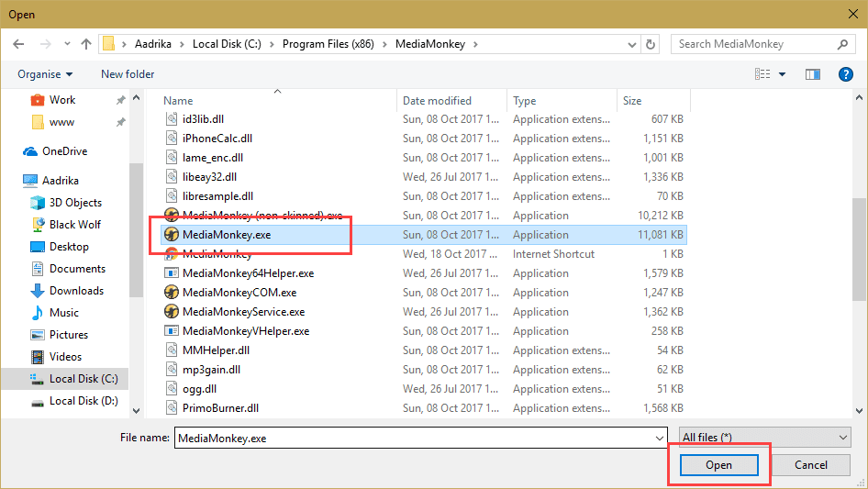868x489 pixels.
Task: Select the MediaMonkey.exe application icon
Action: [172, 235]
